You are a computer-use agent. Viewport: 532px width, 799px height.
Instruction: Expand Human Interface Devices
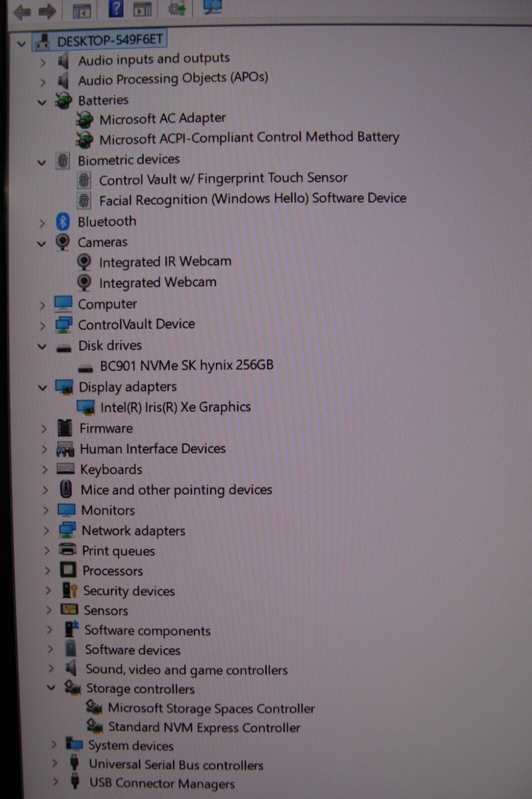(x=44, y=449)
